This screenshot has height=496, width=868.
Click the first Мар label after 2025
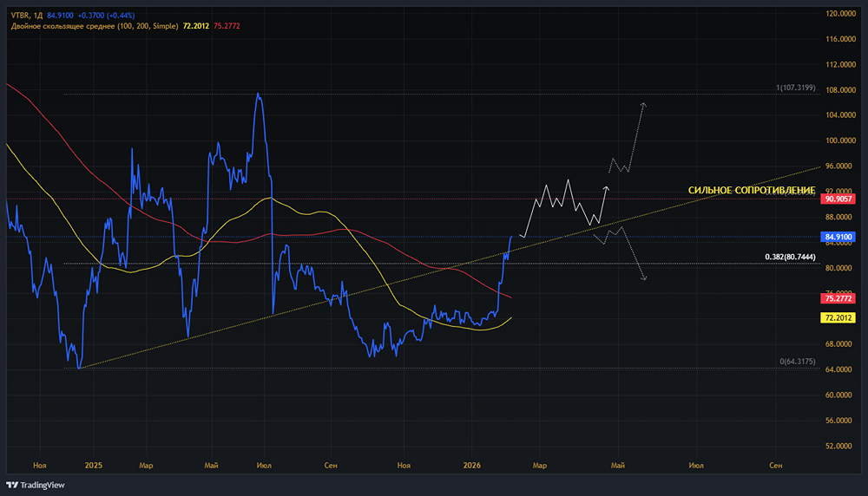[146, 466]
